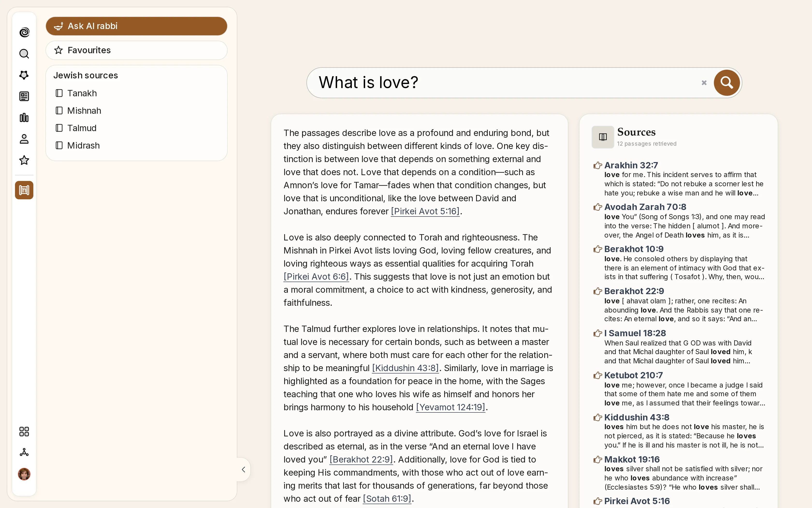The image size is (812, 508).
Task: Open source heading Kiddushin 43:8
Action: (637, 417)
